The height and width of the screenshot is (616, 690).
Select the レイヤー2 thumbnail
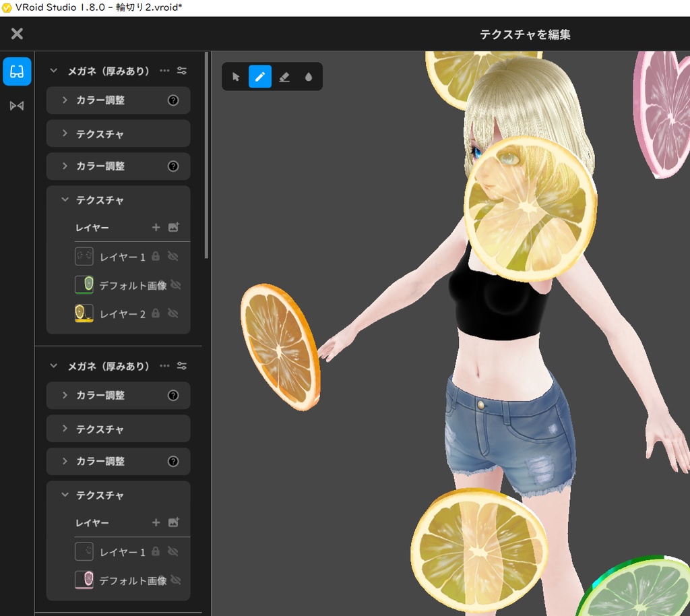84,313
